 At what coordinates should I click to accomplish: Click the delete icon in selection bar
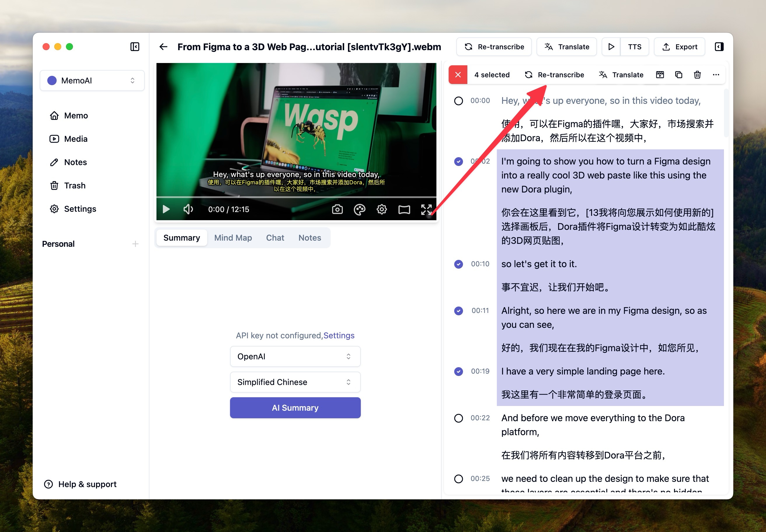tap(697, 74)
